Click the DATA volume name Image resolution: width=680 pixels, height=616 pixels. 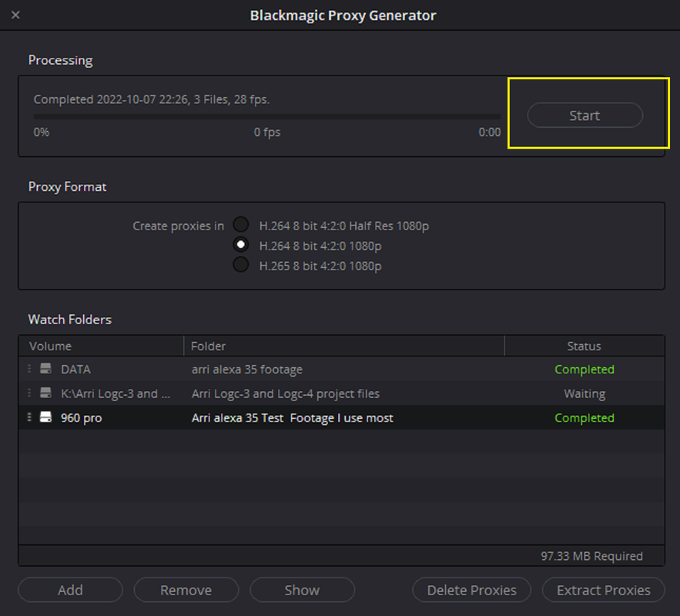pos(76,370)
